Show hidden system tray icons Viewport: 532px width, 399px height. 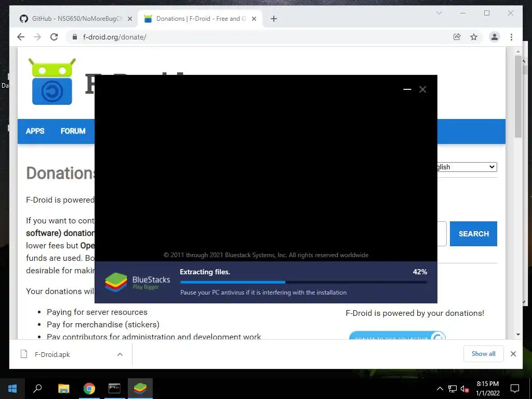tap(440, 389)
